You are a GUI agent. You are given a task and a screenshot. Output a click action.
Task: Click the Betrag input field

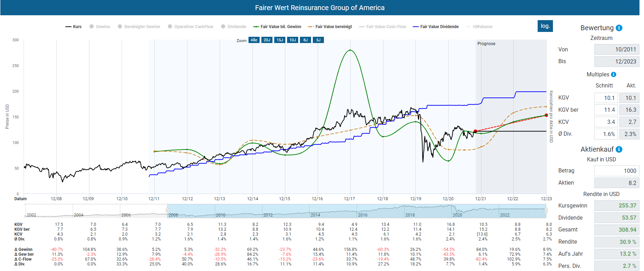coord(617,171)
